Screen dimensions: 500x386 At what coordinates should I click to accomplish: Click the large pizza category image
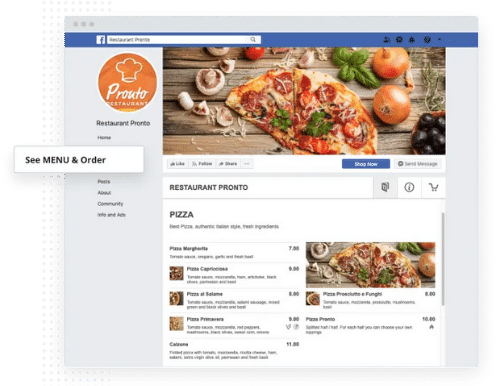point(370,265)
